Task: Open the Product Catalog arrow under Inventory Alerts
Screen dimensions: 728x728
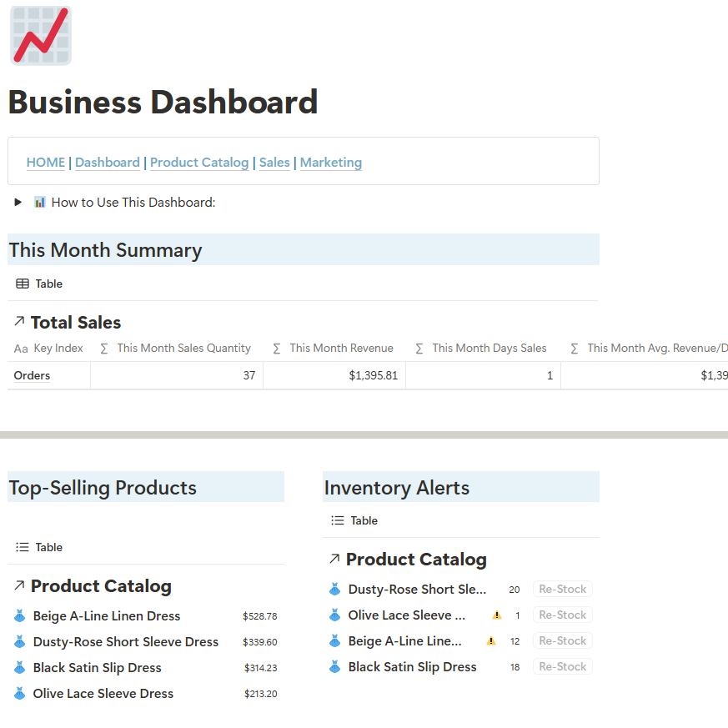Action: [334, 559]
